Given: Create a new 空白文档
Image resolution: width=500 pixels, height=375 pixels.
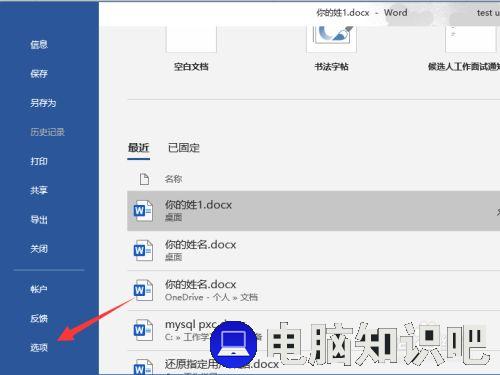Looking at the screenshot, I should click(191, 39).
